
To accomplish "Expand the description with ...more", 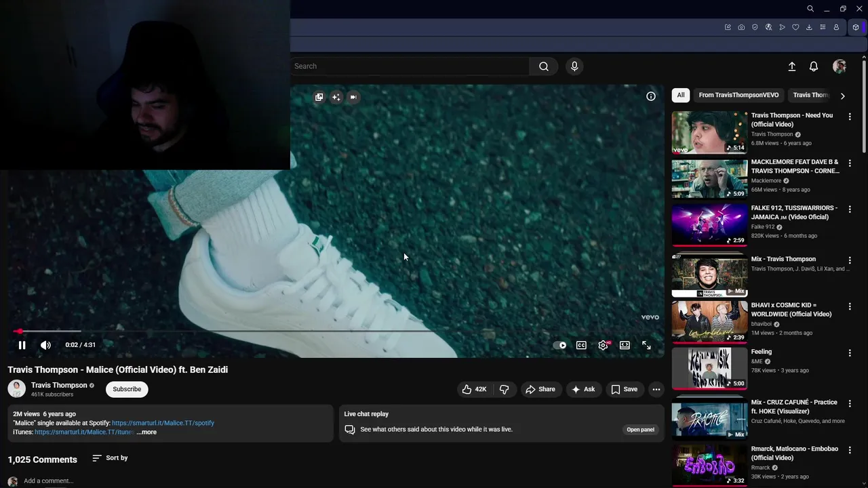I will point(146,432).
